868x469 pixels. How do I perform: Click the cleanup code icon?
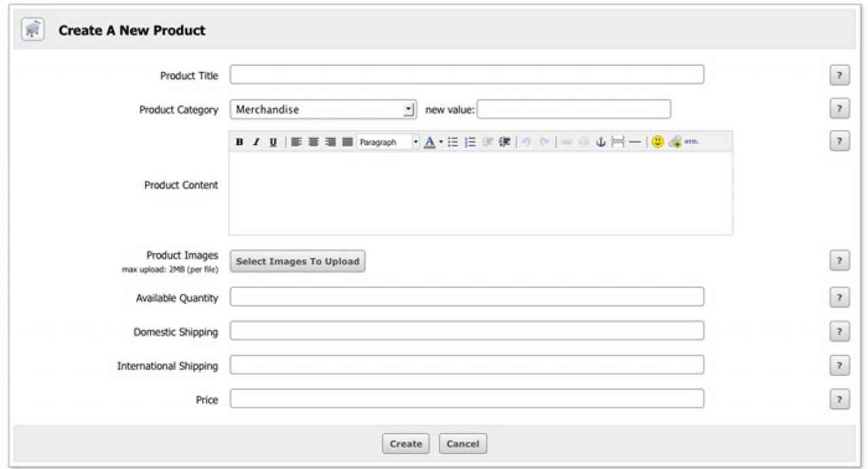(x=675, y=142)
